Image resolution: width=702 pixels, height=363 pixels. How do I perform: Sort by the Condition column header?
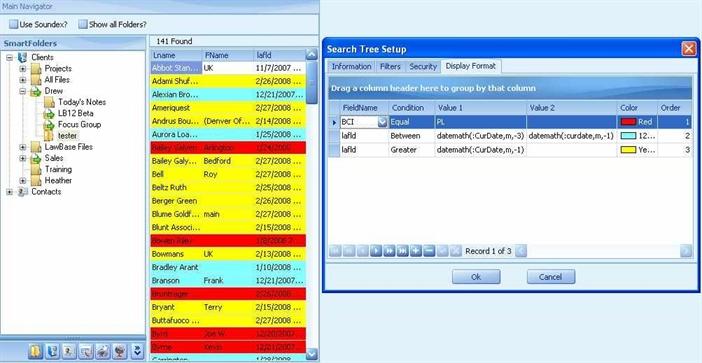point(411,108)
